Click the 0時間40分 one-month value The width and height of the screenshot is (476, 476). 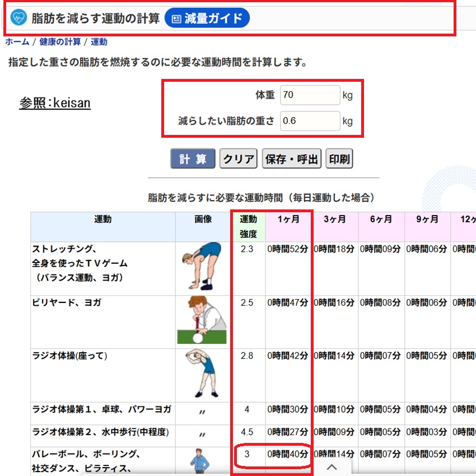click(x=287, y=454)
